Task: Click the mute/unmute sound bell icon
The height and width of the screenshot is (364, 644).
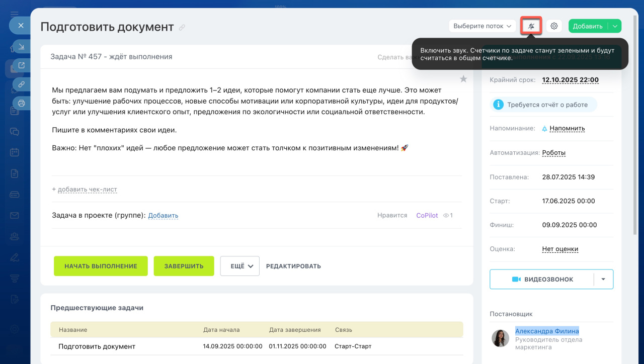Action: [531, 26]
